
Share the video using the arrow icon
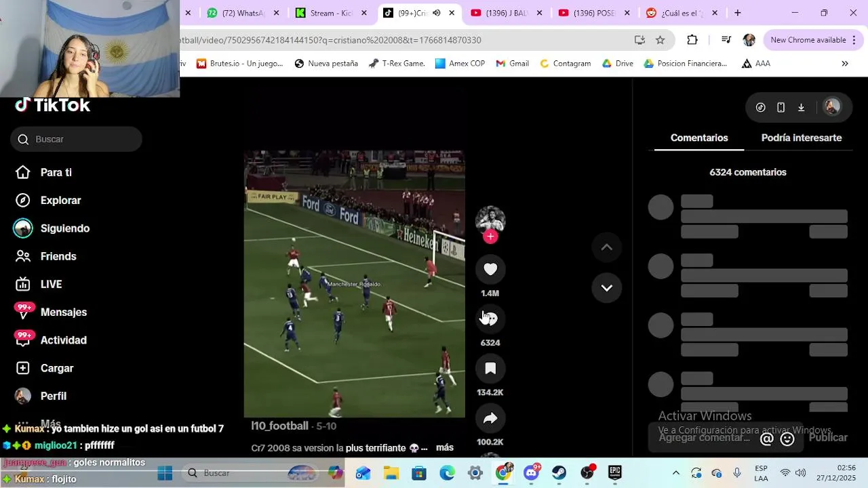490,418
